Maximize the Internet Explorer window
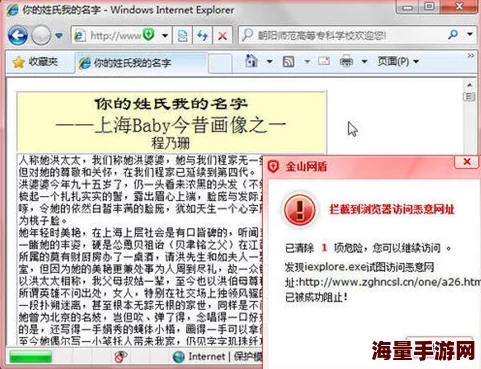 pyautogui.click(x=429, y=6)
